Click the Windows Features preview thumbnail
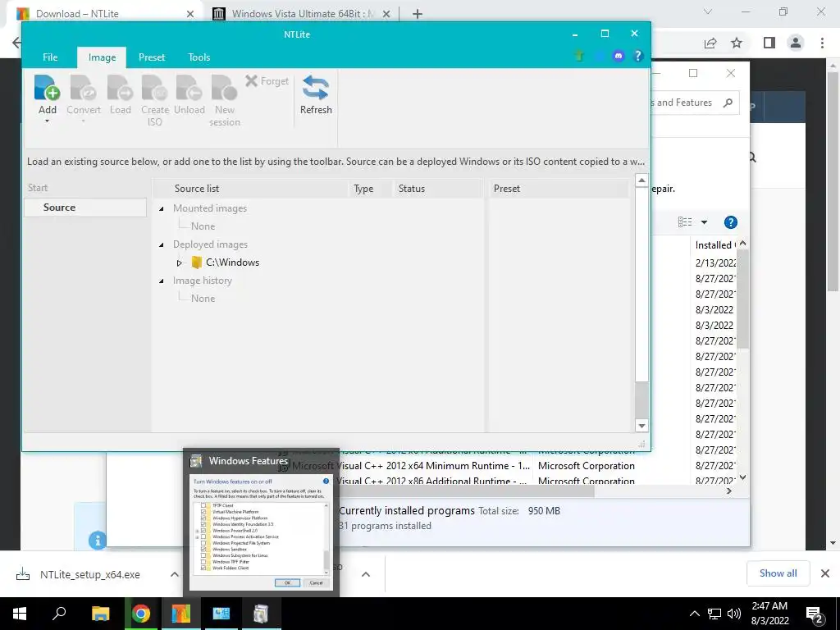Image resolution: width=840 pixels, height=630 pixels. tap(261, 532)
